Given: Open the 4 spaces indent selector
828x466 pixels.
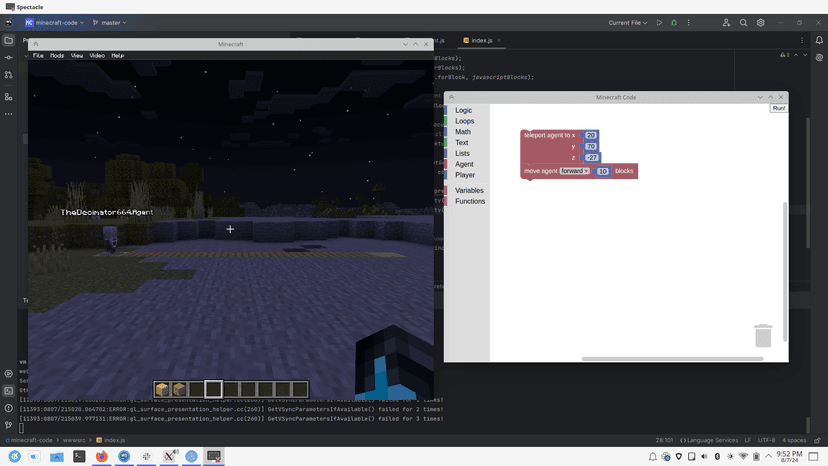Looking at the screenshot, I should pyautogui.click(x=794, y=440).
